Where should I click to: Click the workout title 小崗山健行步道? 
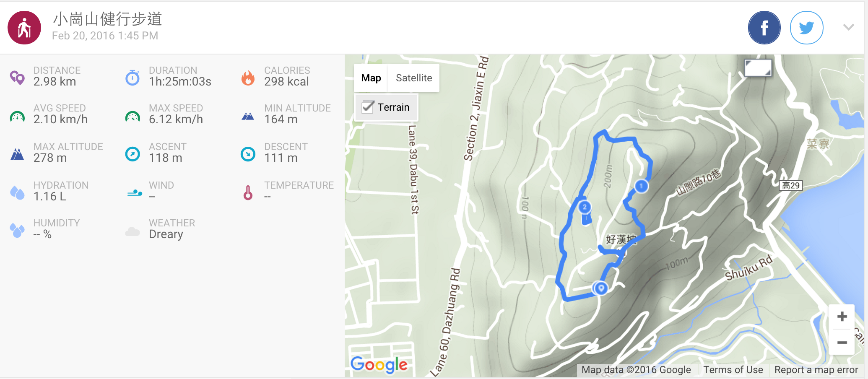107,19
